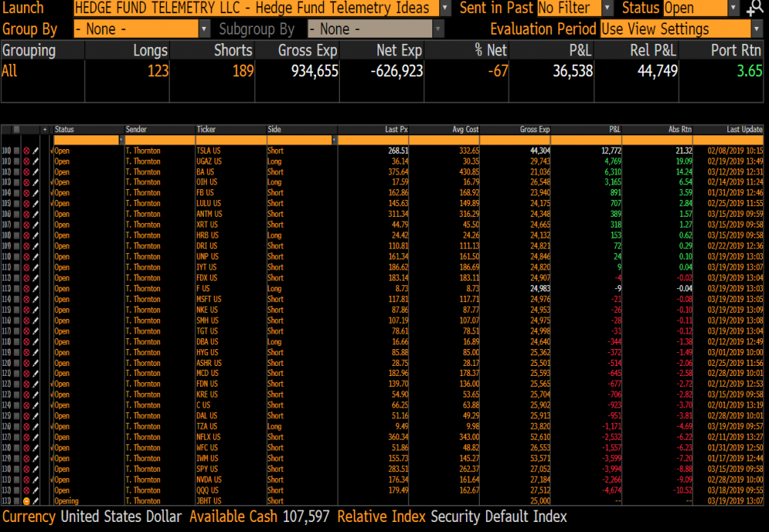Image resolution: width=769 pixels, height=532 pixels.
Task: Click the pencil icon for SMH US
Action: 35,321
